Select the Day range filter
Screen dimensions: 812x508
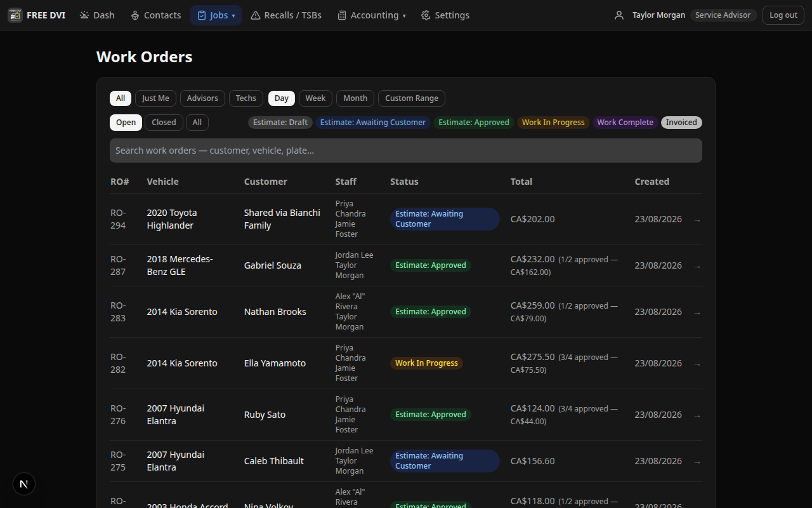point(282,98)
